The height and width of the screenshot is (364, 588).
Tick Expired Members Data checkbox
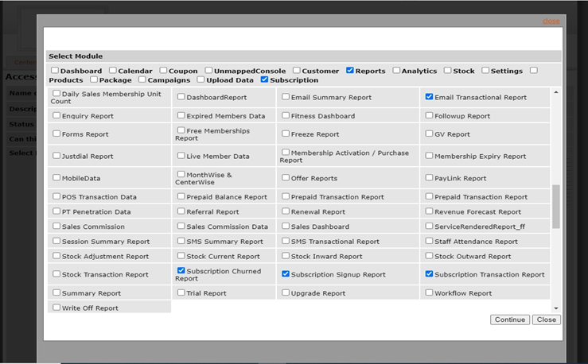181,115
